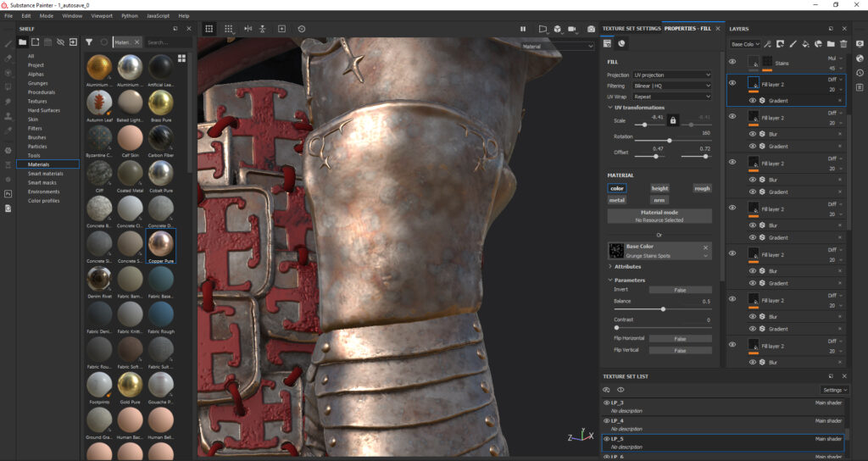
Task: Click the add fill layer bucket icon
Action: click(x=805, y=43)
